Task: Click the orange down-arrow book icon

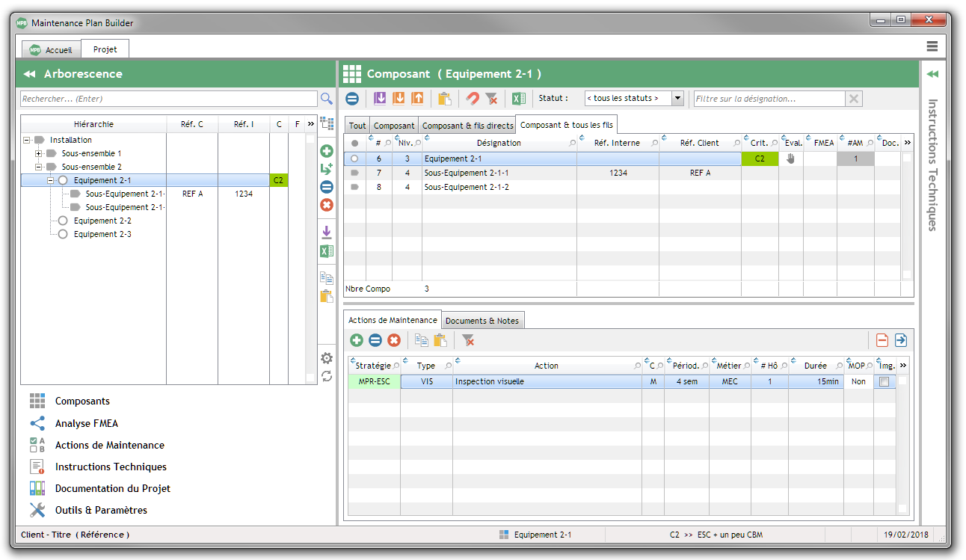Action: pos(399,98)
